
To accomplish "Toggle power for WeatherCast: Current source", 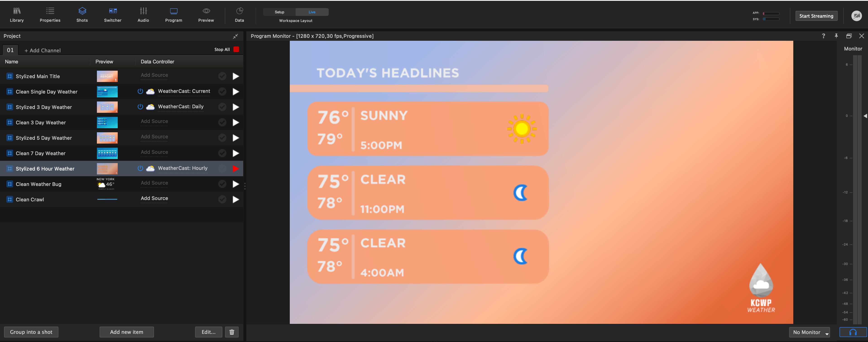I will point(140,91).
